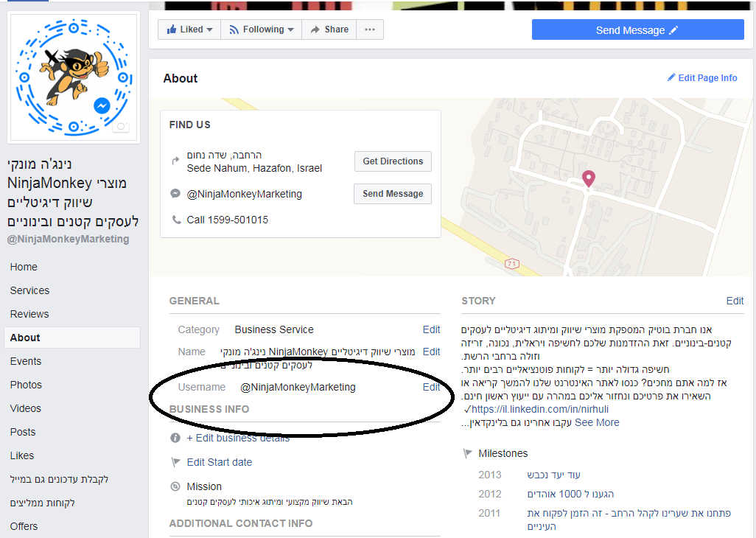This screenshot has width=756, height=538.
Task: Click the Mission target icon
Action: [x=175, y=486]
